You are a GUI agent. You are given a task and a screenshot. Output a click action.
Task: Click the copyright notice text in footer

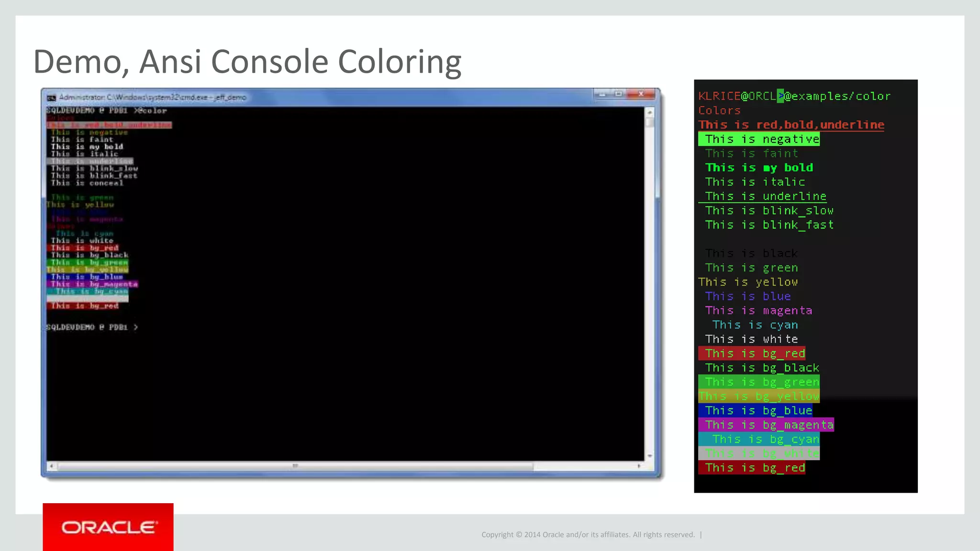(x=588, y=535)
